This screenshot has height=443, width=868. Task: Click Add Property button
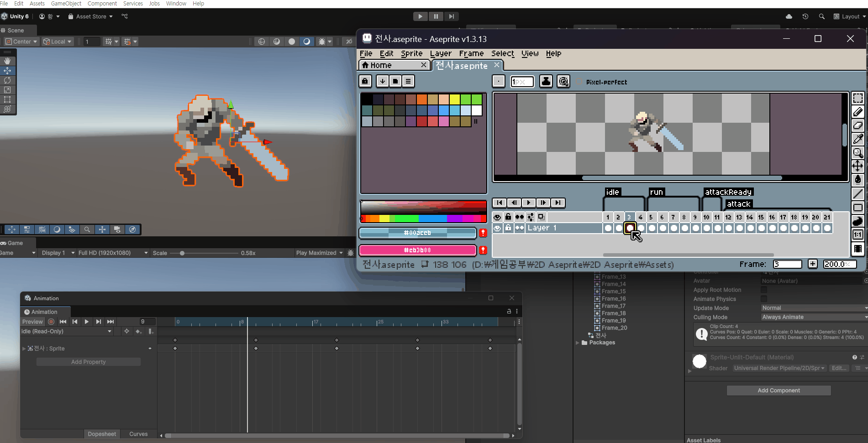click(89, 362)
